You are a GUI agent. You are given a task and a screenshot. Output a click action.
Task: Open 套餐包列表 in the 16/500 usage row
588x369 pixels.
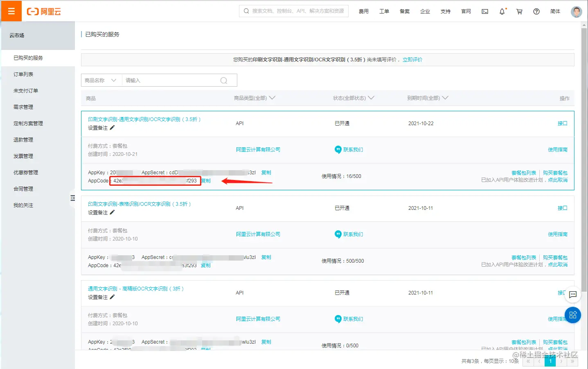click(x=524, y=173)
